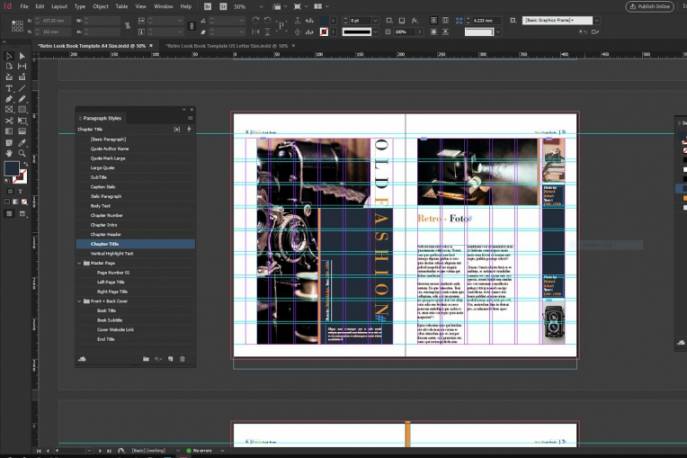Open the Paragraph Styles panel menu

(x=190, y=118)
